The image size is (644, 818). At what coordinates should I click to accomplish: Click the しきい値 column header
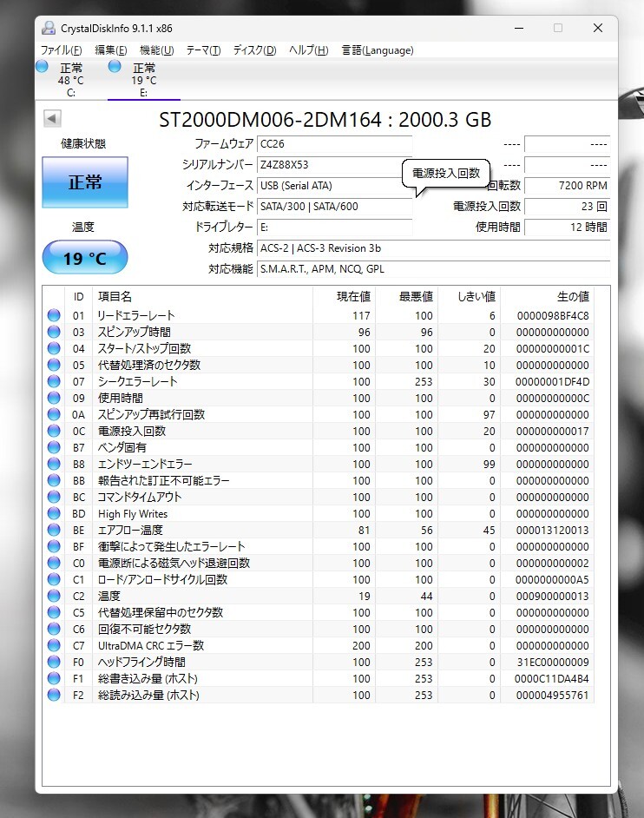pyautogui.click(x=470, y=296)
